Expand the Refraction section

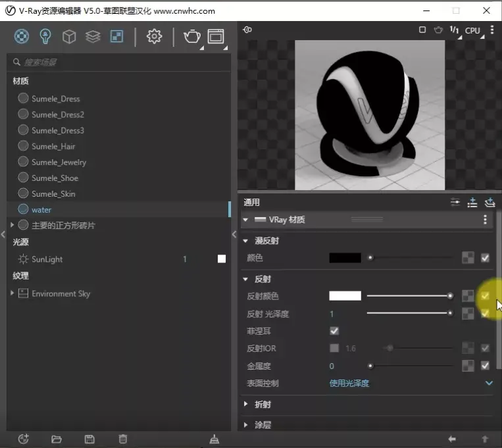263,404
